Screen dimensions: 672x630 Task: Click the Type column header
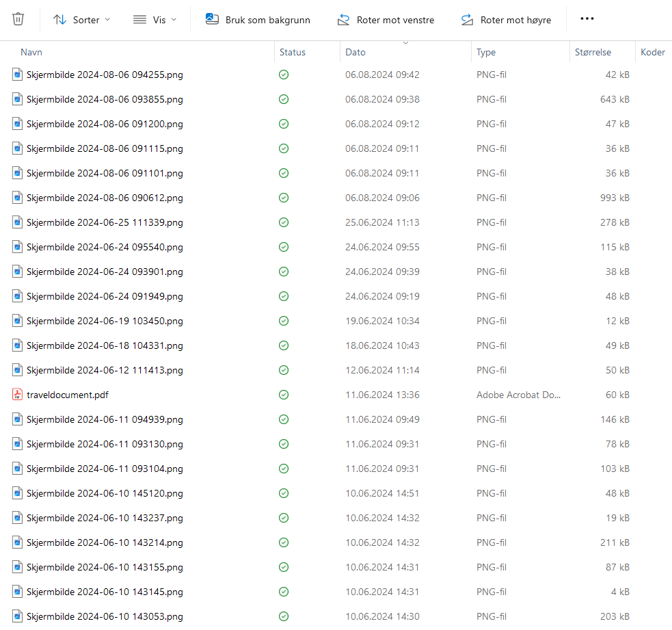[486, 52]
